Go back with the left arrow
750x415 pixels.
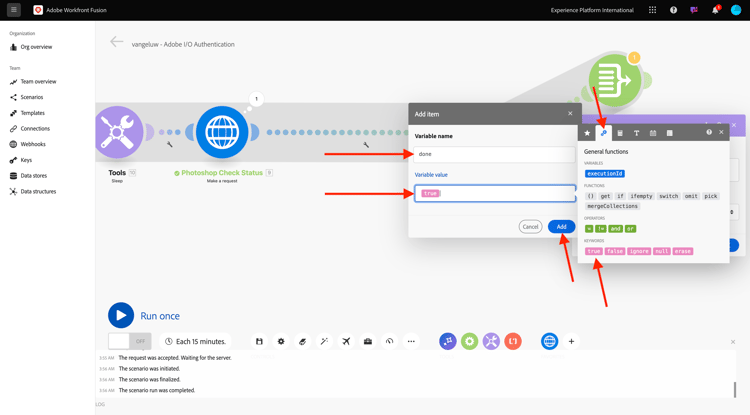pyautogui.click(x=117, y=42)
